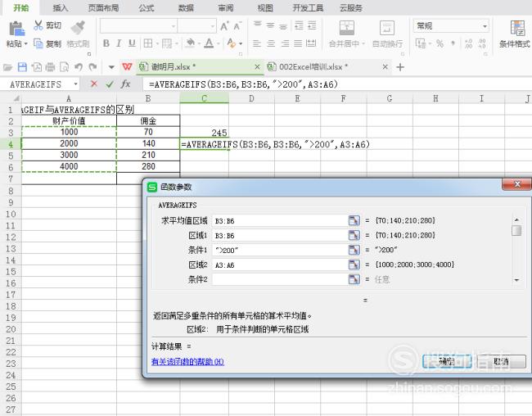Click the 取消 button in dialog

click(x=502, y=361)
